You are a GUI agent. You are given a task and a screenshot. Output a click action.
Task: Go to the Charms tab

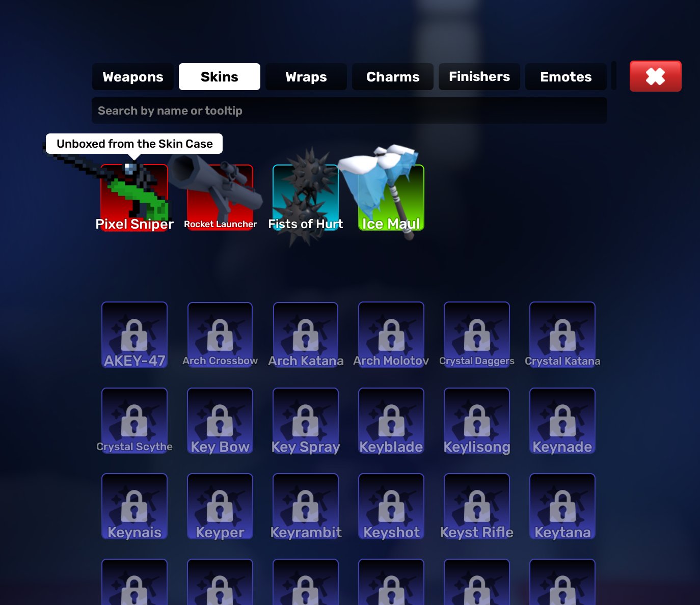pyautogui.click(x=393, y=77)
